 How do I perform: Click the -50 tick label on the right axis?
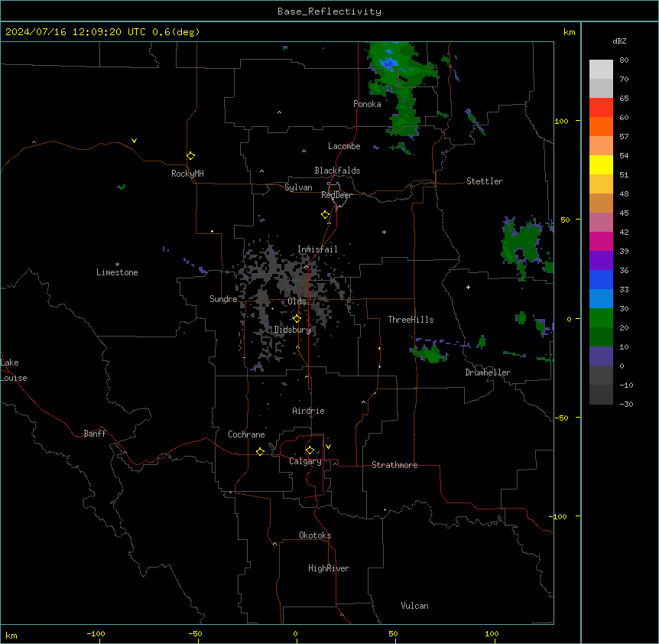562,418
